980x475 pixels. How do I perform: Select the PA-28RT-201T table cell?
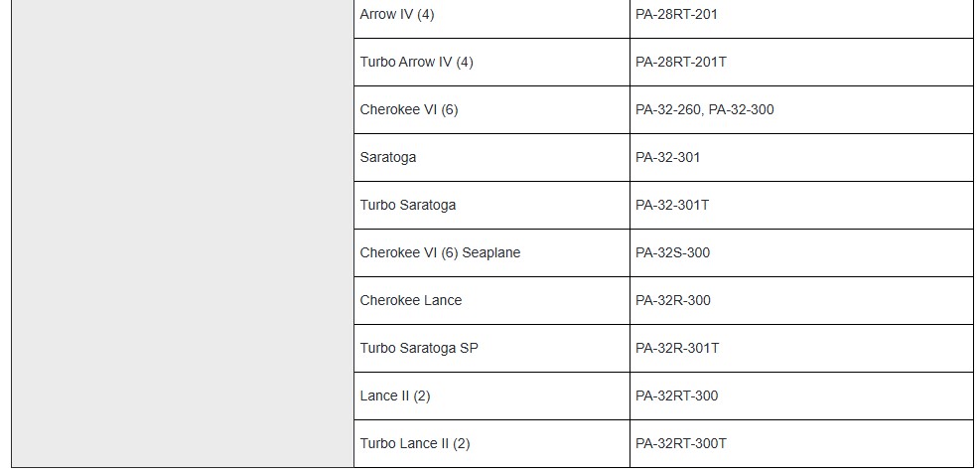pyautogui.click(x=681, y=62)
